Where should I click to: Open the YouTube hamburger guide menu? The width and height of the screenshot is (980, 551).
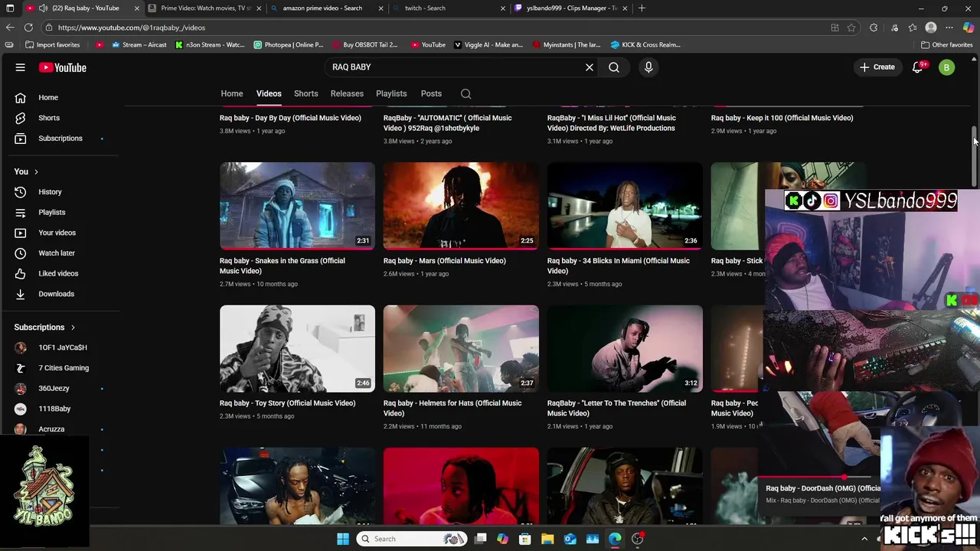[x=21, y=67]
